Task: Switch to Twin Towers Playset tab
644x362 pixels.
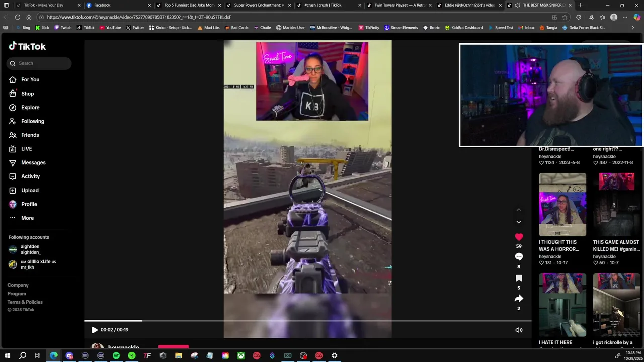Action: click(x=399, y=5)
